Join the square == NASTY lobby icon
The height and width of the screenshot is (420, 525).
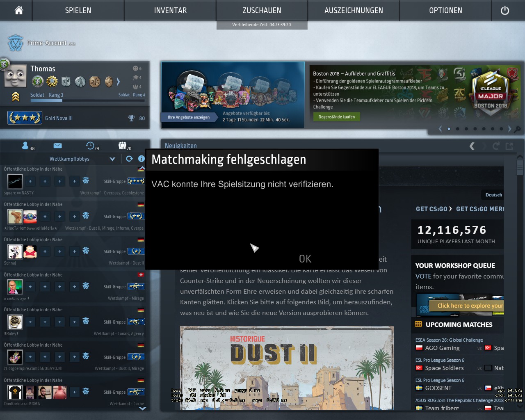point(86,180)
